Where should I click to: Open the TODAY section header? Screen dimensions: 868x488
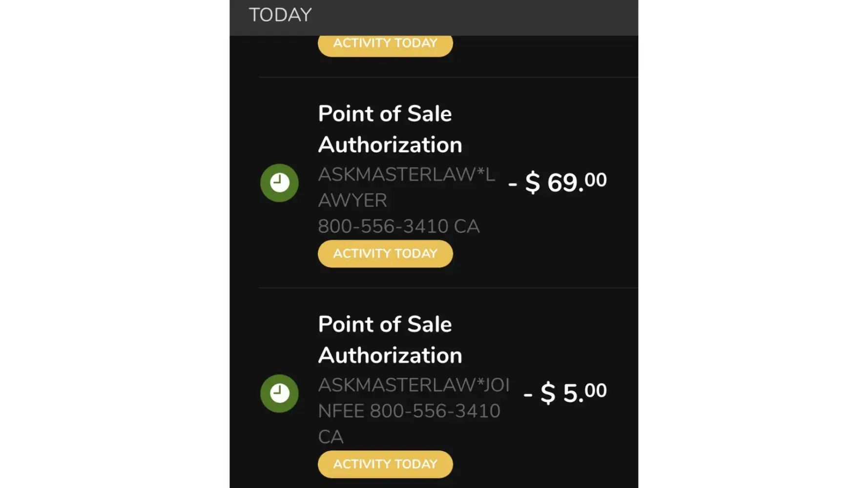click(280, 15)
